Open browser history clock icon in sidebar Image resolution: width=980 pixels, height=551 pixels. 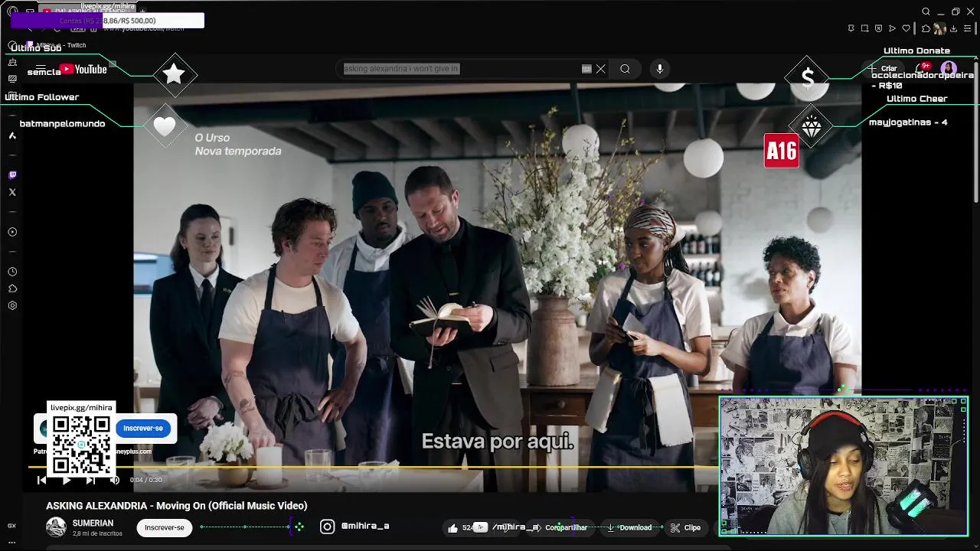tap(12, 272)
